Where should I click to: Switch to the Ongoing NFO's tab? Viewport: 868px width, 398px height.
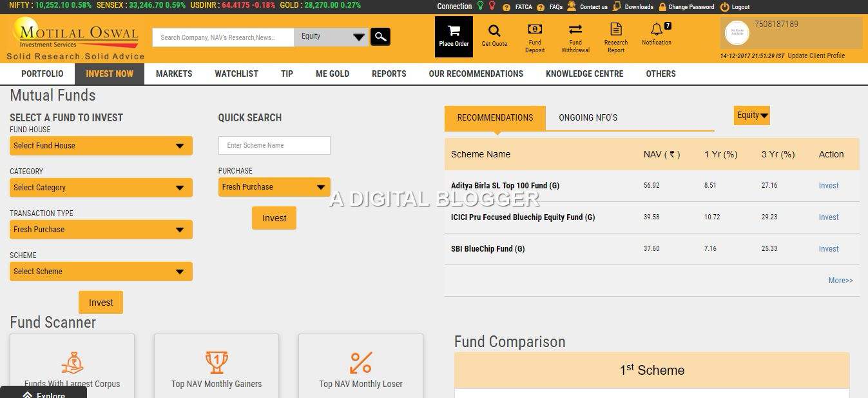pyautogui.click(x=588, y=117)
